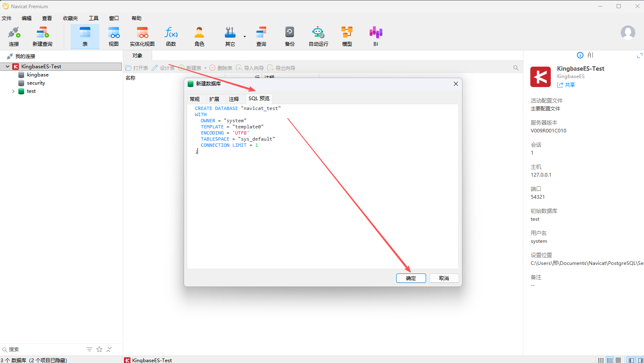Screen dimensions: 644x363
Task: Open the 查询 (Query) toolbar icon
Action: pos(261,36)
